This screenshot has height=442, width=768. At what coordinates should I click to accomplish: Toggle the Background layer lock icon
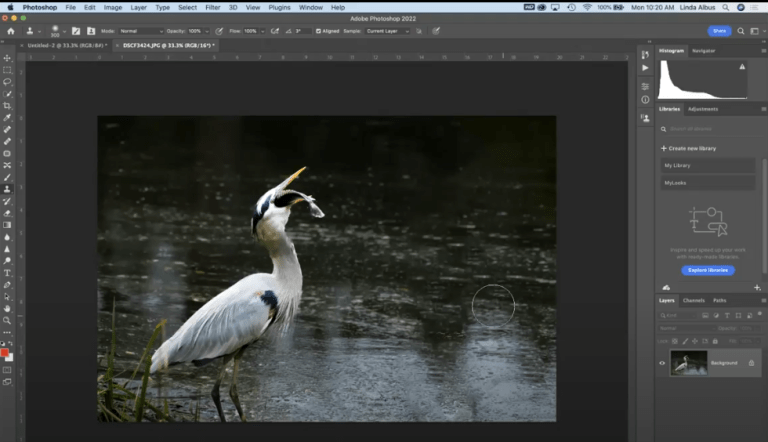point(751,363)
